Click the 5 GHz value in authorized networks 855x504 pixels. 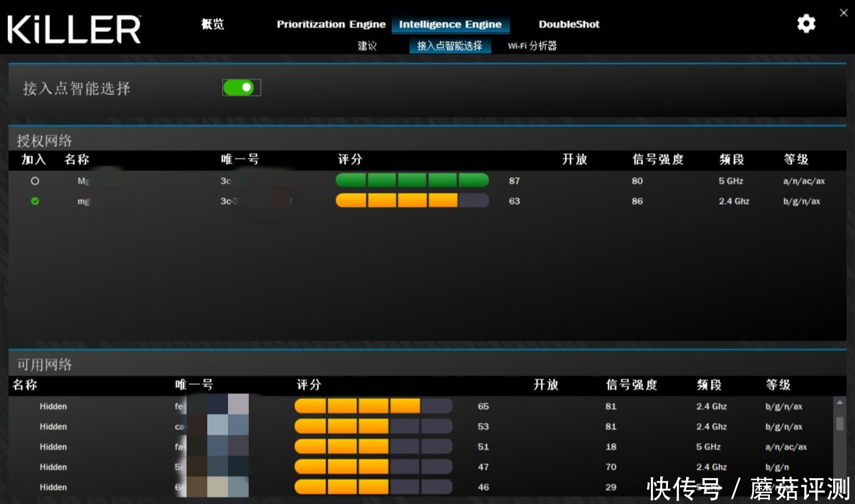tap(731, 181)
